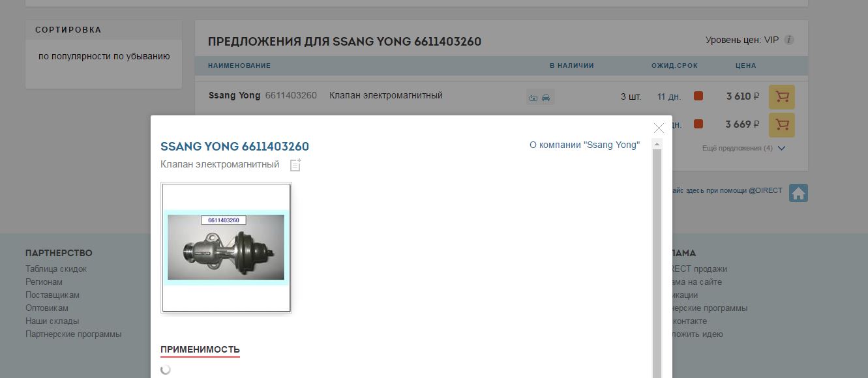Image resolution: width=868 pixels, height=378 pixels.
Task: Click part number 6611403260 in the offer row
Action: coord(291,95)
